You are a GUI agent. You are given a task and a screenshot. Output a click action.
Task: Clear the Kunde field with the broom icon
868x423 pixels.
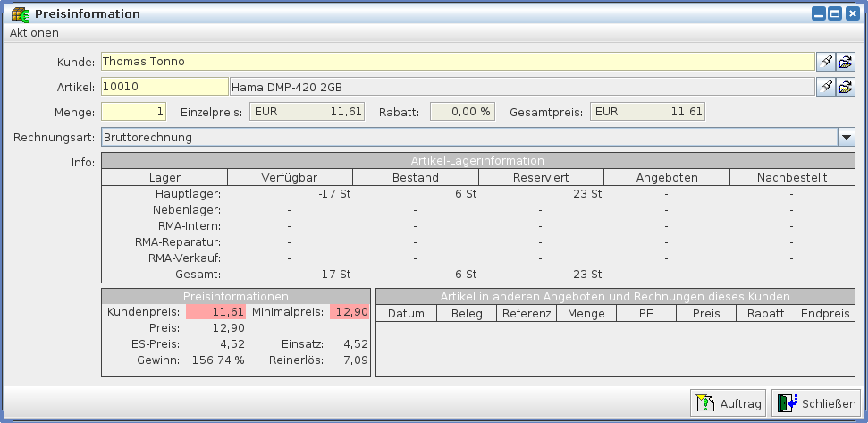tap(827, 62)
